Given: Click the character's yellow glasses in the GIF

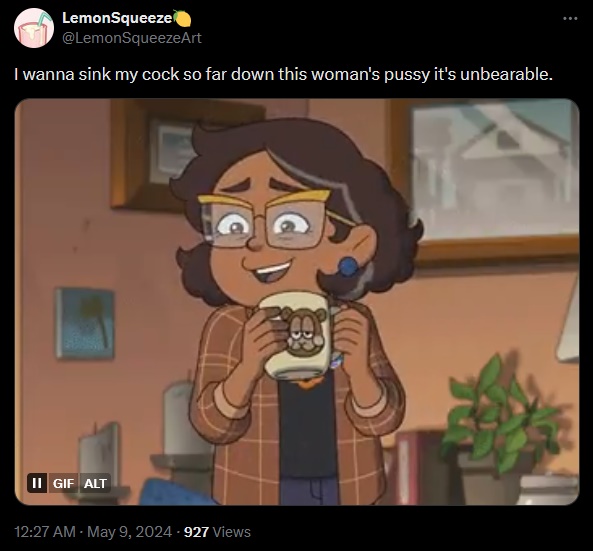Looking at the screenshot, I should point(274,219).
